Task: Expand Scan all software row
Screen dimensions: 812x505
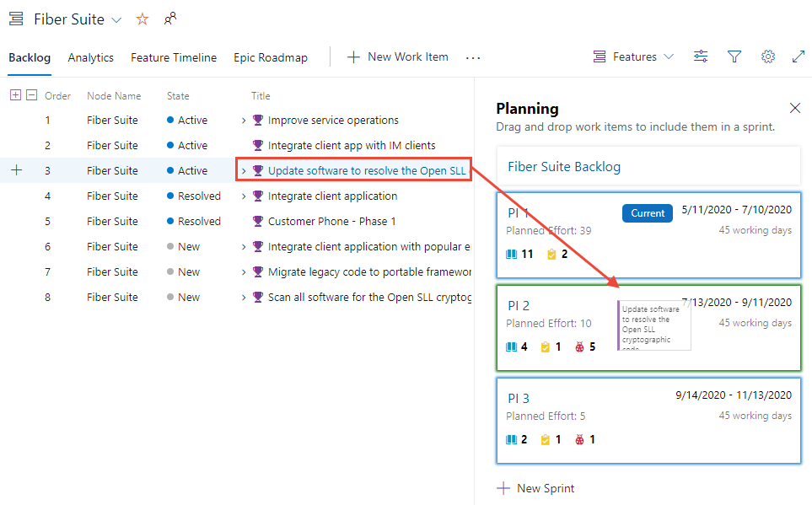Action: tap(244, 298)
